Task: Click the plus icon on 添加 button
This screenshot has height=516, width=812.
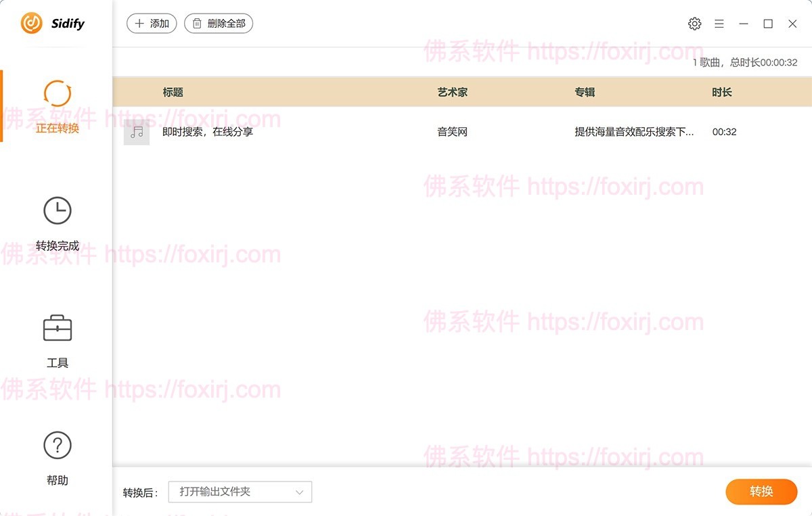Action: 139,22
